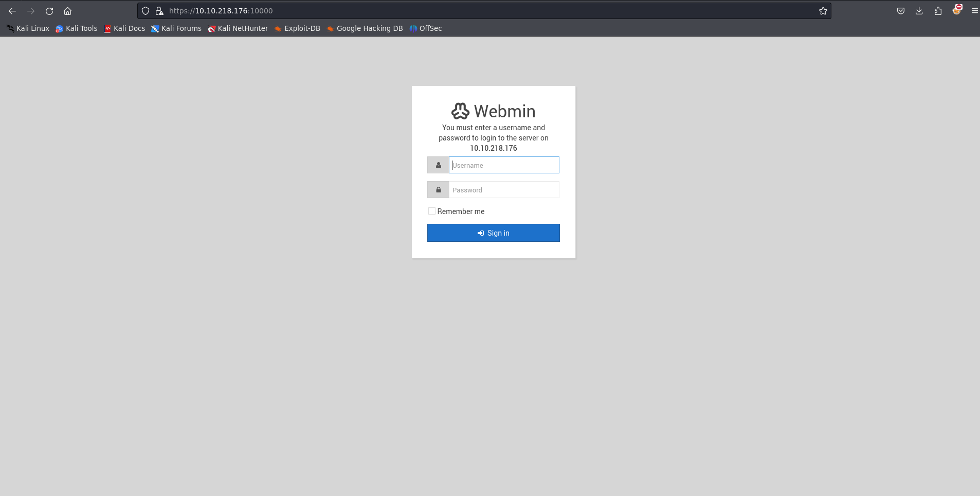Click the Sign in button

click(493, 233)
